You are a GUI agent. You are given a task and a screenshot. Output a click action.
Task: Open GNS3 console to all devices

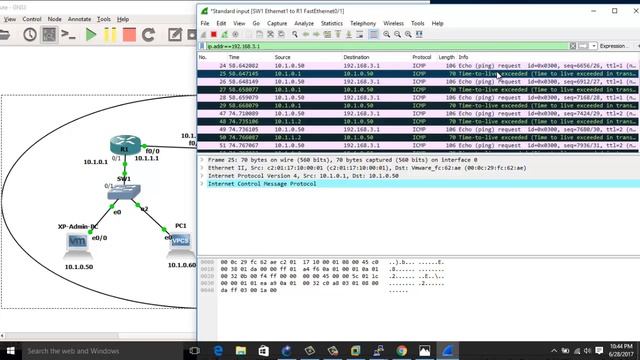pyautogui.click(x=68, y=35)
